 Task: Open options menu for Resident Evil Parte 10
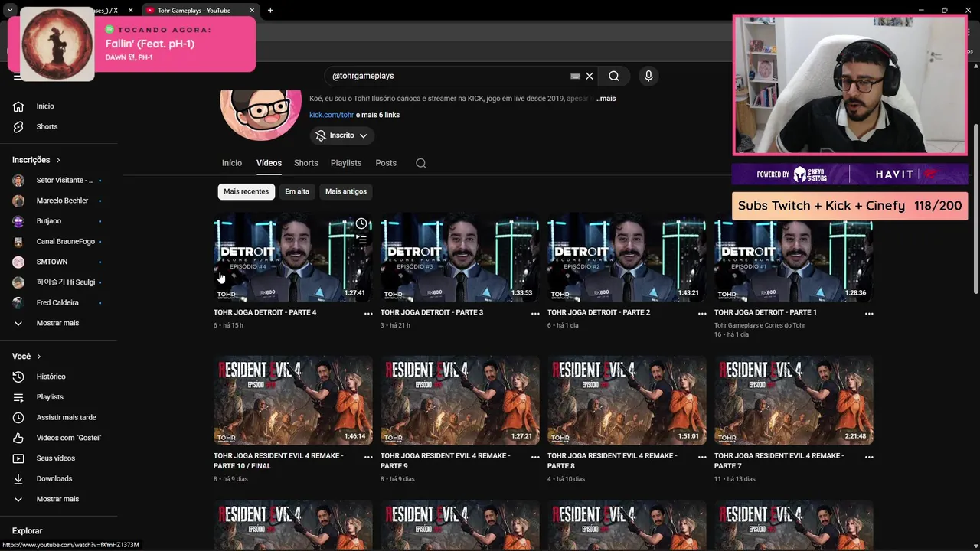coord(368,456)
